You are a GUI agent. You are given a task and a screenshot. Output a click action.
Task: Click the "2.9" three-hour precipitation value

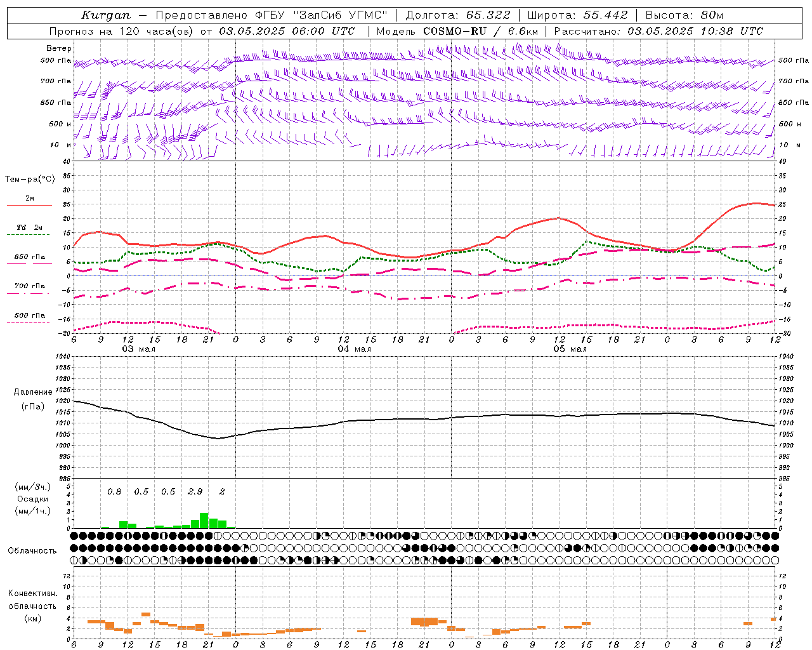click(195, 491)
